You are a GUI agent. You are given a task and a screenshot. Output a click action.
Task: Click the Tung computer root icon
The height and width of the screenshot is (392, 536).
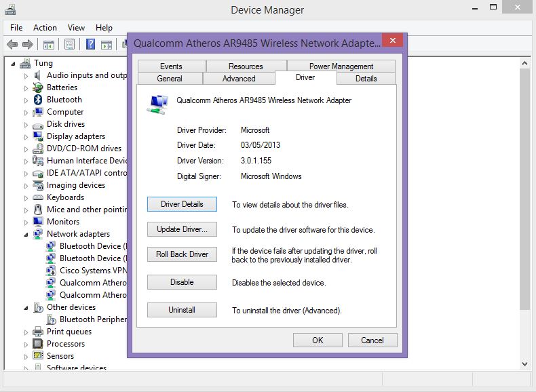point(25,63)
